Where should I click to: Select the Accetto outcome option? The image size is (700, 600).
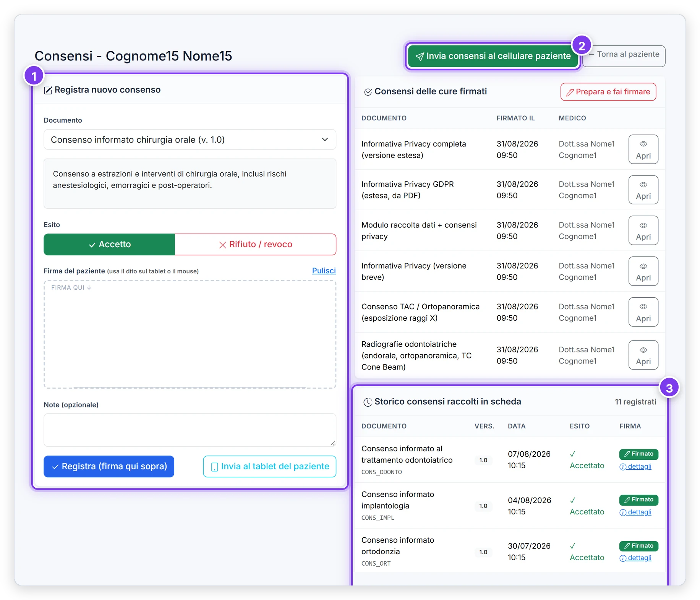pos(109,244)
